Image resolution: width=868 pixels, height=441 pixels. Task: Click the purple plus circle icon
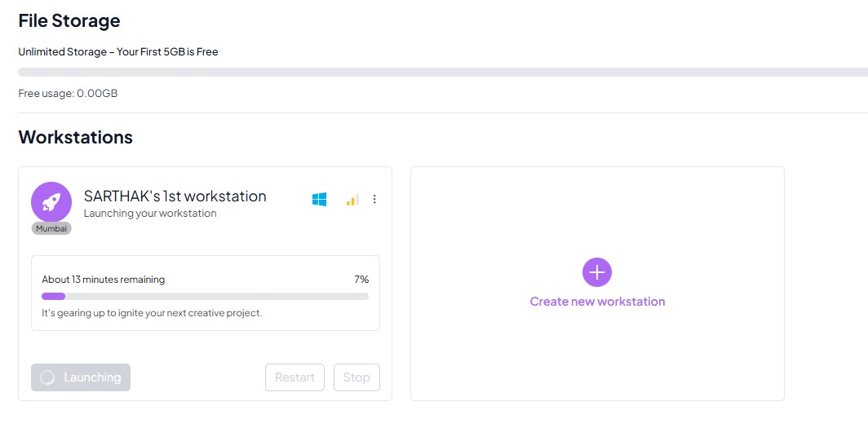[597, 272]
